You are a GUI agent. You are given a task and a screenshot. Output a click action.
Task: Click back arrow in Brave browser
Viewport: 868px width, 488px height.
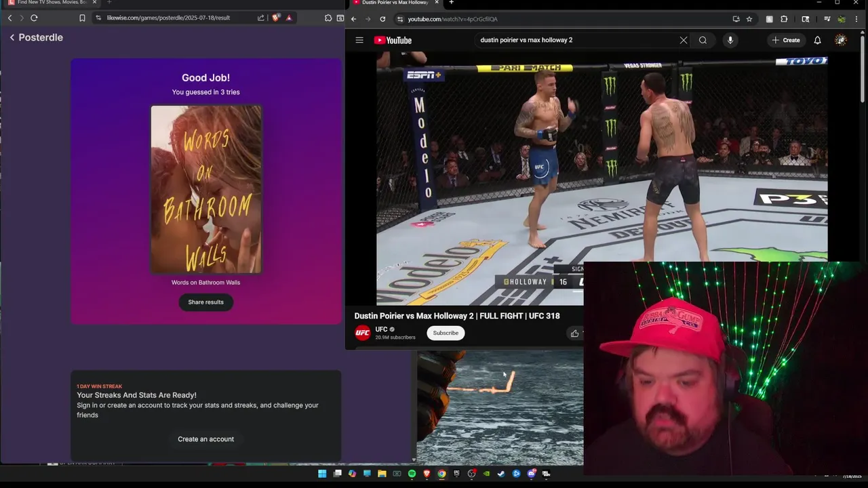[9, 18]
